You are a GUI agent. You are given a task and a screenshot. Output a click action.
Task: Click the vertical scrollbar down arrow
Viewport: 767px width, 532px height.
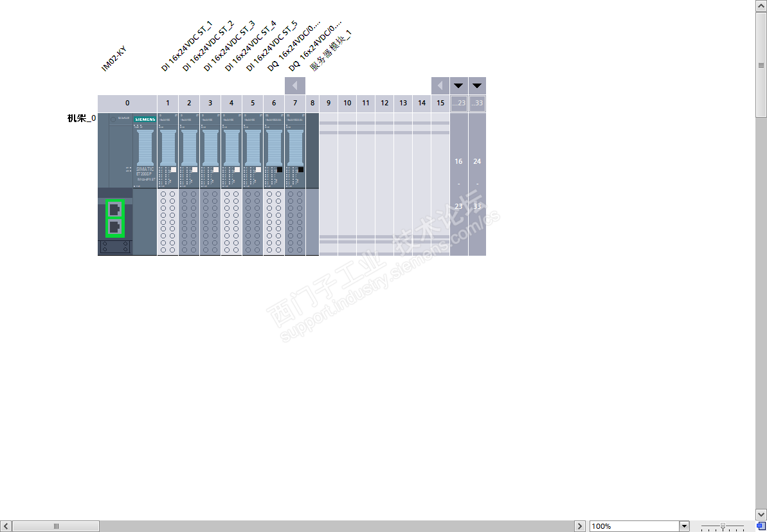[x=761, y=514]
